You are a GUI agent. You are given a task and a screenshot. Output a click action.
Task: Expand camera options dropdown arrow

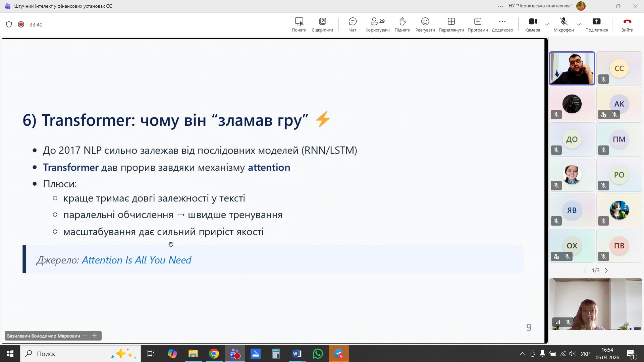pyautogui.click(x=547, y=24)
